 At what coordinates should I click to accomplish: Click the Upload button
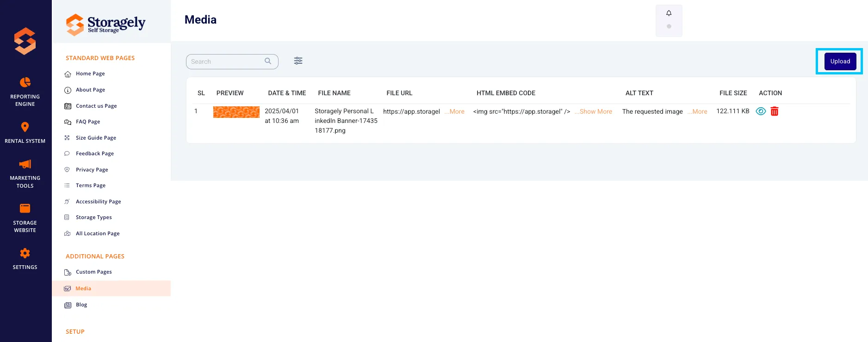tap(840, 61)
